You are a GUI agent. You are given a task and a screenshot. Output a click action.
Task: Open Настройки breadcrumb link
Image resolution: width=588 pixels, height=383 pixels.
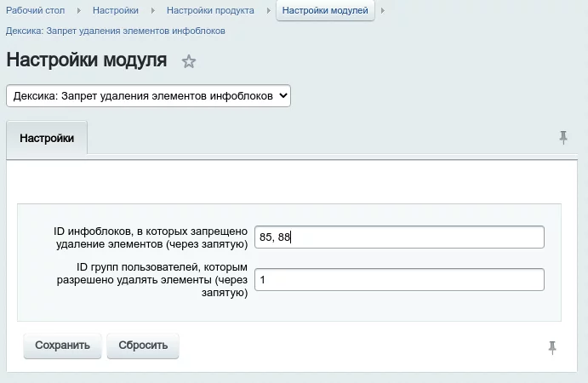(x=116, y=10)
